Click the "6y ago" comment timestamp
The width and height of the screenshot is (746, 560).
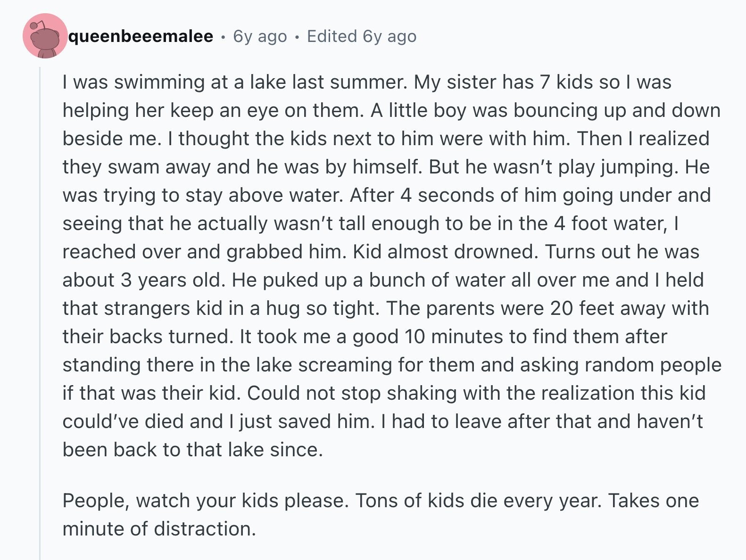click(x=260, y=36)
